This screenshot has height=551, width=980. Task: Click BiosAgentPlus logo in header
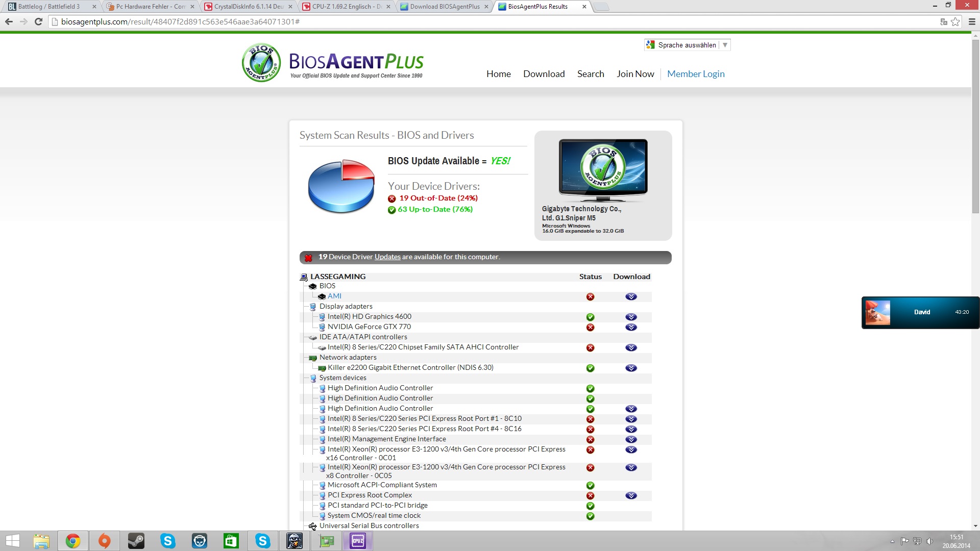click(x=332, y=63)
